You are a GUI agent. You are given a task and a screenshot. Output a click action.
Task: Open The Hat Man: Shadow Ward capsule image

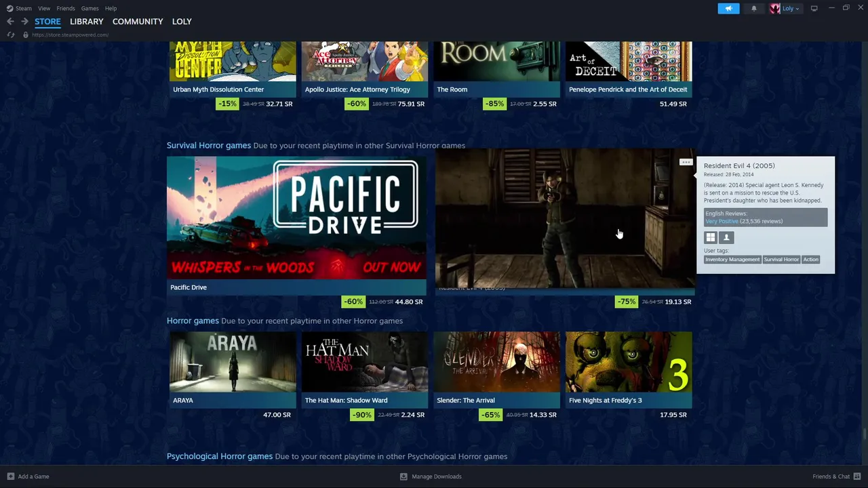coord(365,362)
